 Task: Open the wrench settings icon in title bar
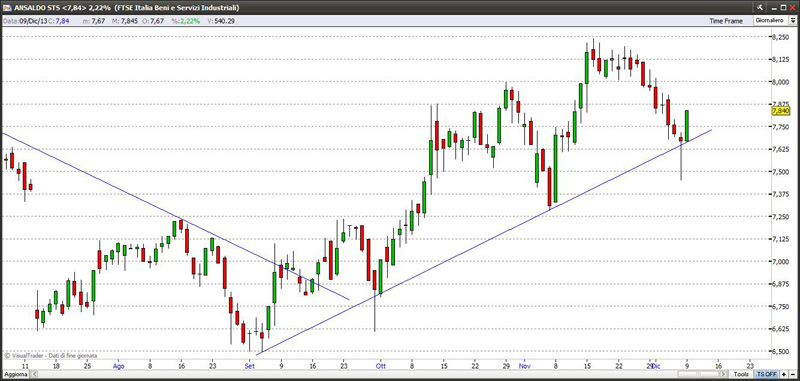pos(760,8)
